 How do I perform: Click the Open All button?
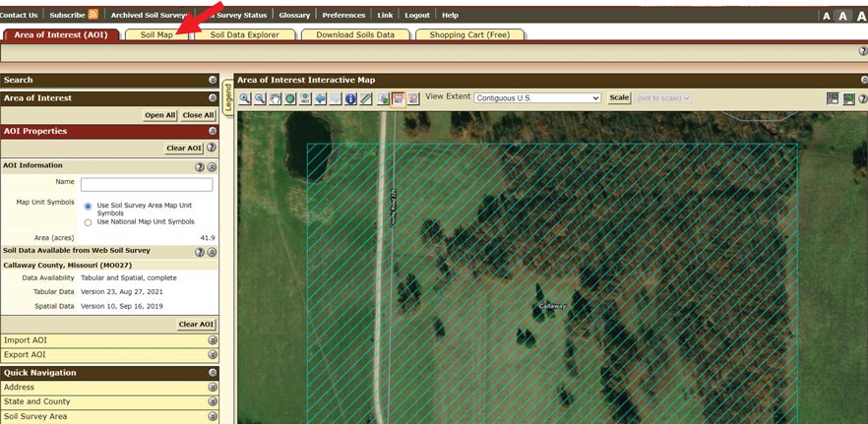click(x=159, y=115)
